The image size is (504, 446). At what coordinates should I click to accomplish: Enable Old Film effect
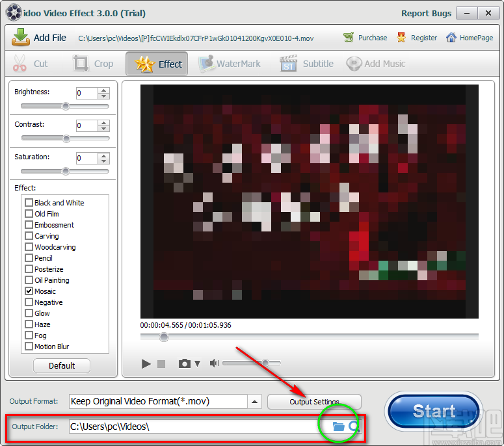click(x=29, y=214)
